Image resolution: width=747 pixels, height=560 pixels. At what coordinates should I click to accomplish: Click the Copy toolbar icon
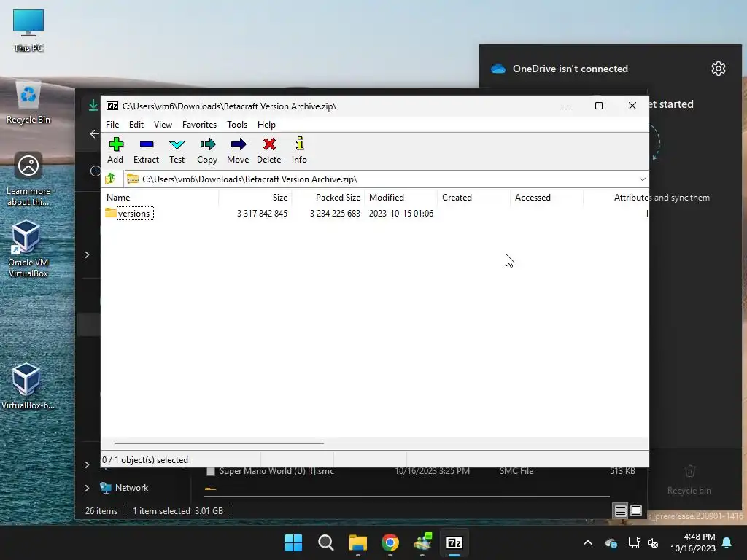coord(207,150)
